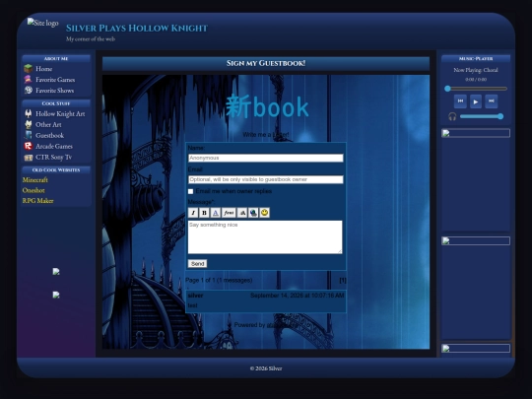Open the Arcade Games link
Image resolution: width=532 pixels, height=399 pixels.
pos(54,146)
